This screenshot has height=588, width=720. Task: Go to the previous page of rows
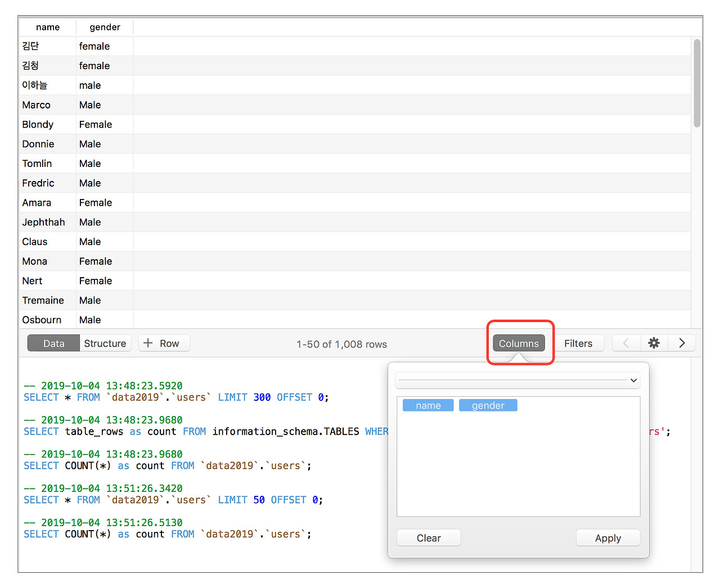point(626,343)
